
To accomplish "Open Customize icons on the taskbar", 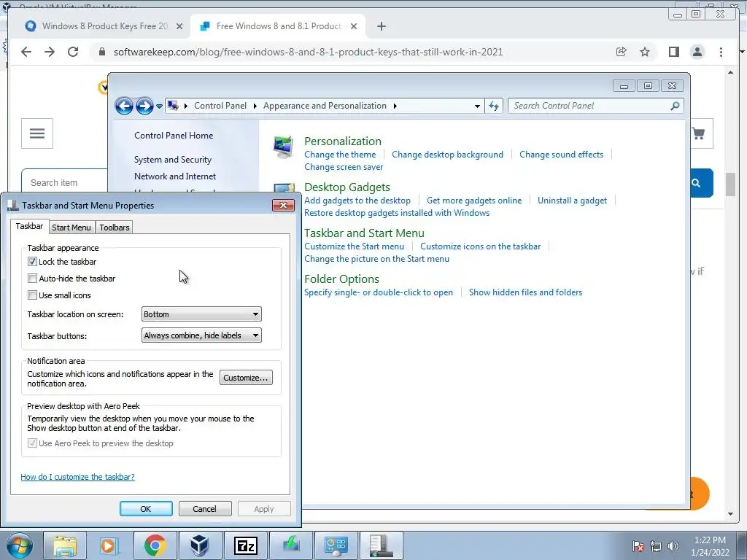I will point(480,246).
